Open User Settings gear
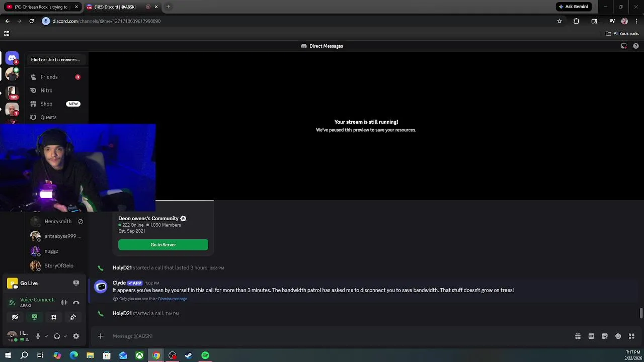644x362 pixels. 76,336
